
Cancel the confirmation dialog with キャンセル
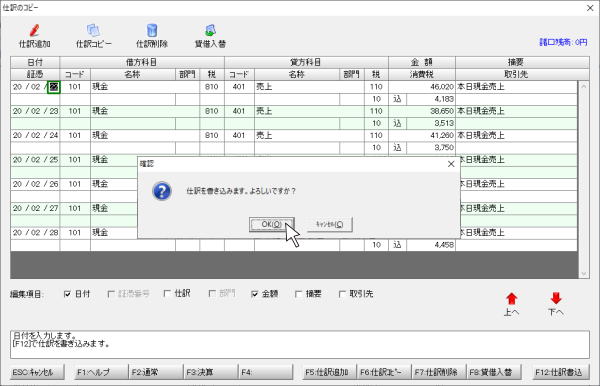pos(329,224)
